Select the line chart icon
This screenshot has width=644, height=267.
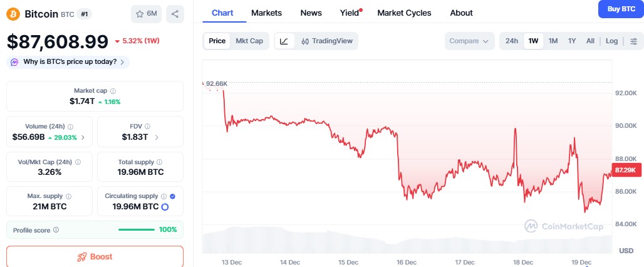point(284,41)
